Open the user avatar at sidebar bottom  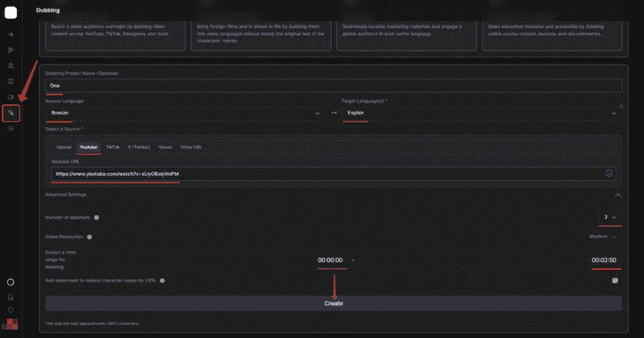coord(11,324)
